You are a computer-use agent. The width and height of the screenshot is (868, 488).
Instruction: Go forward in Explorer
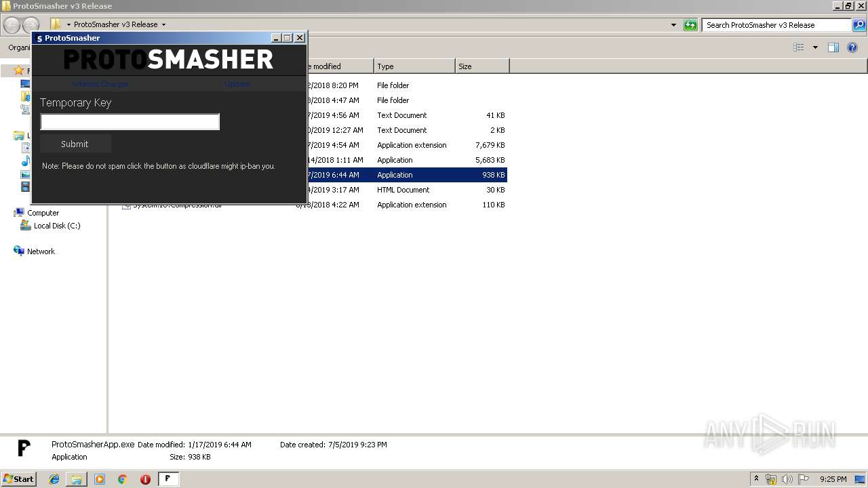[31, 25]
